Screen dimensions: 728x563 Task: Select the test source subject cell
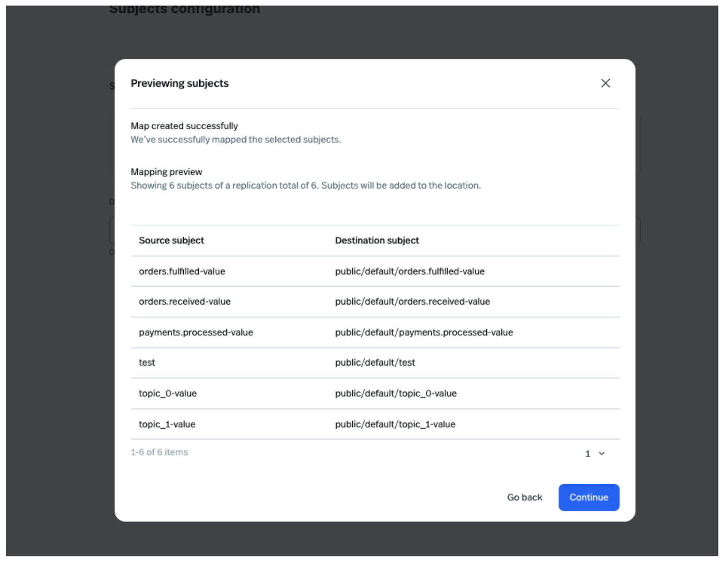point(147,362)
